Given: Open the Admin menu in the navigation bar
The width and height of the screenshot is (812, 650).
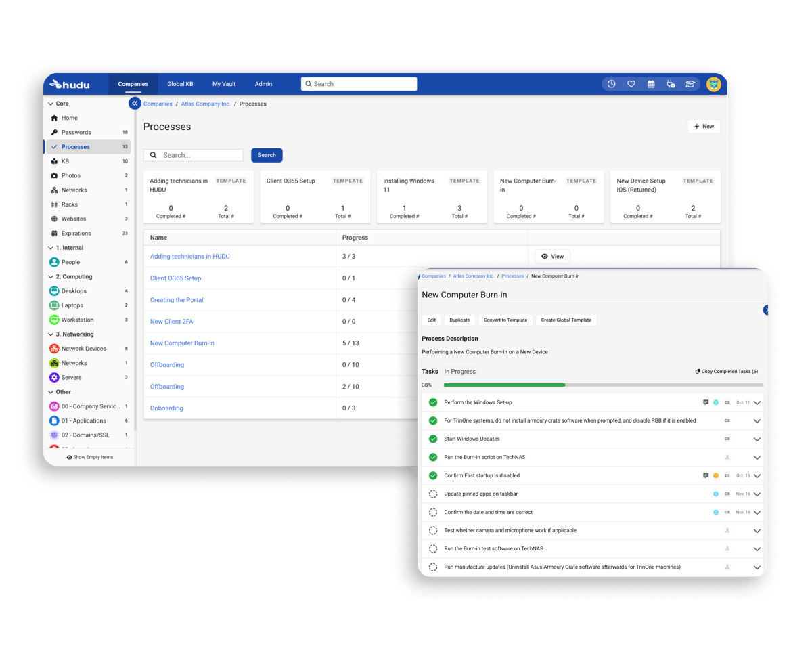Looking at the screenshot, I should click(x=263, y=83).
